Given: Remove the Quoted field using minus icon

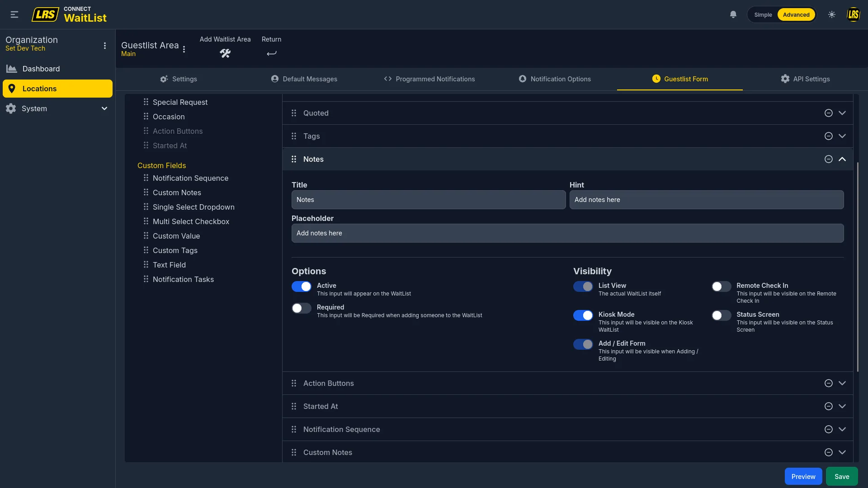Looking at the screenshot, I should pyautogui.click(x=828, y=113).
